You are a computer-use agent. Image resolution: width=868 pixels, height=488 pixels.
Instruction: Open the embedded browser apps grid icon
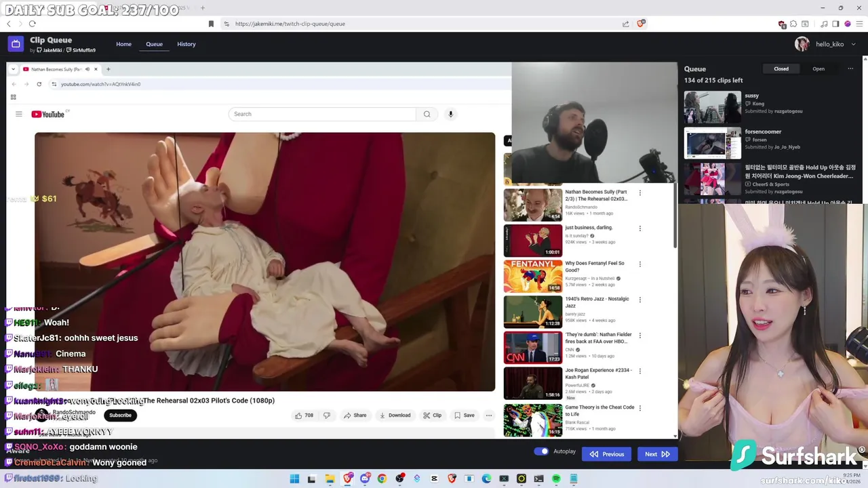coord(13,97)
